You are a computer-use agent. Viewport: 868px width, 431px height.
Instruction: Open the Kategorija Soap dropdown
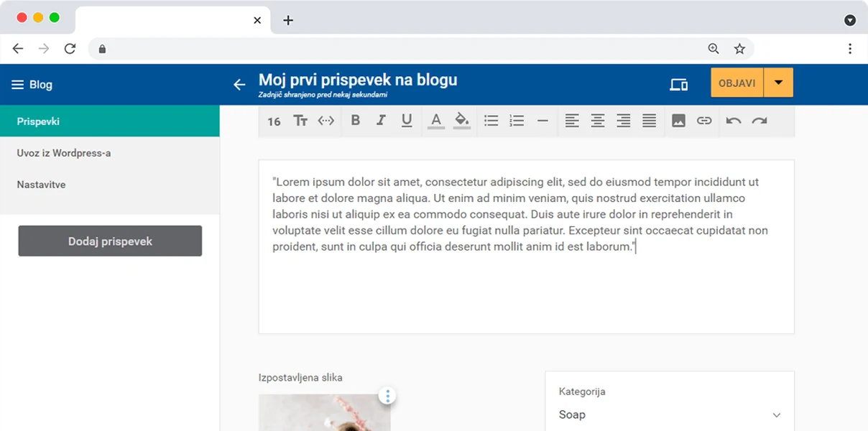[670, 414]
